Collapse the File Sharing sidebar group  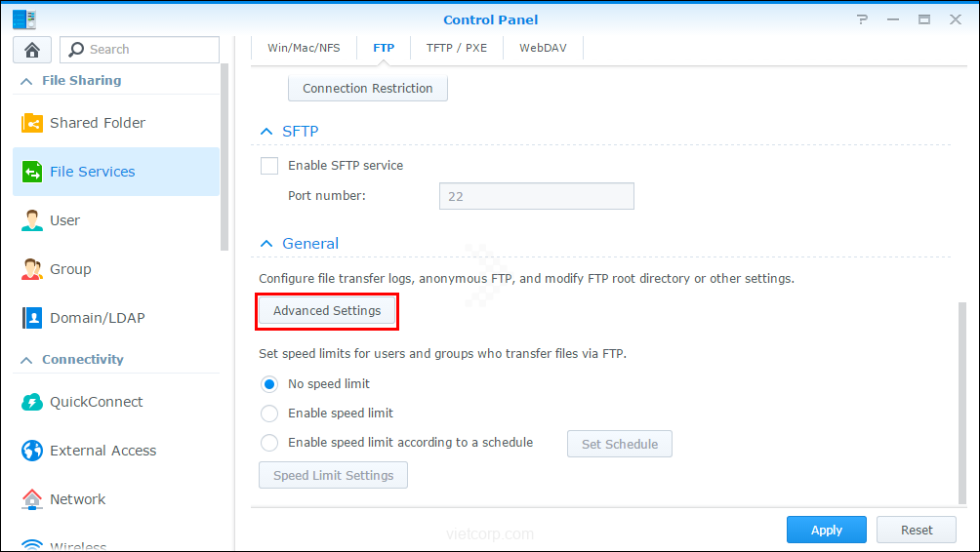[26, 81]
